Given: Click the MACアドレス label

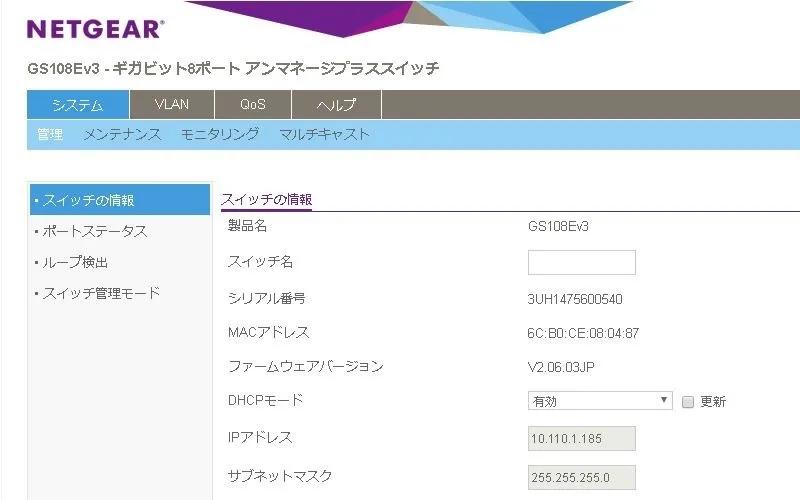Looking at the screenshot, I should coord(268,333).
